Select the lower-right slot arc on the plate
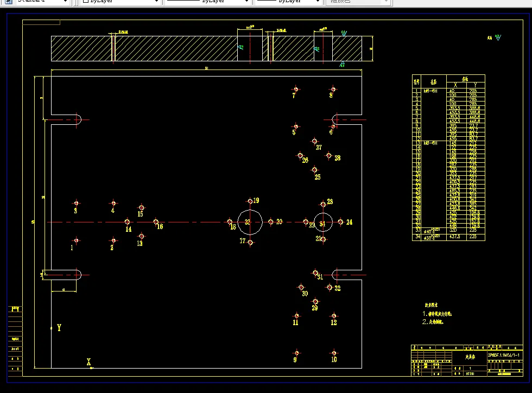This screenshot has width=532, height=393. coord(334,275)
